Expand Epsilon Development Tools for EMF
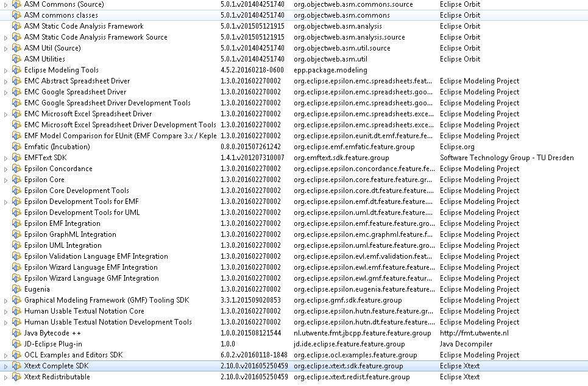 pos(5,202)
